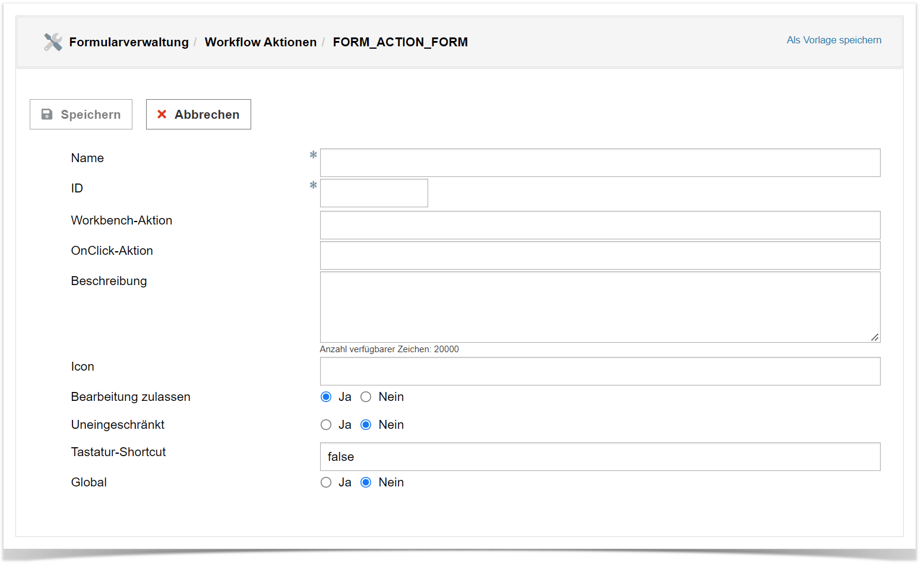Screen dimensions: 924x566
Task: Cancel with the Abbrechen button
Action: (198, 115)
